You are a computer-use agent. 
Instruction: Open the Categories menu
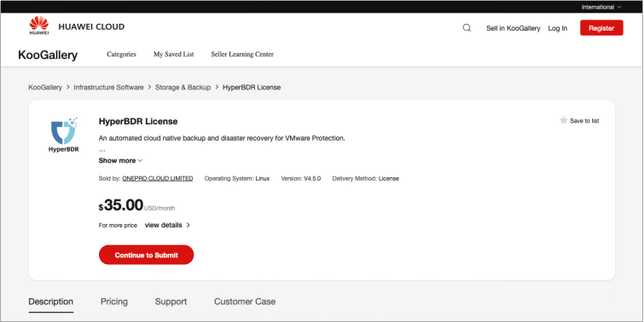[121, 55]
